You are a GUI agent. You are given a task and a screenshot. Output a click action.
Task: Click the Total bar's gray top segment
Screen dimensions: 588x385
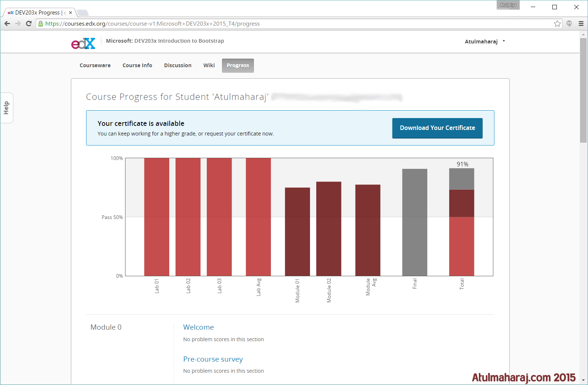(462, 179)
